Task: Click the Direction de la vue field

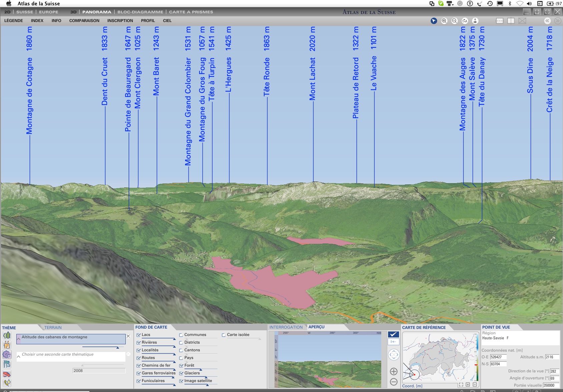Action: tap(554, 371)
